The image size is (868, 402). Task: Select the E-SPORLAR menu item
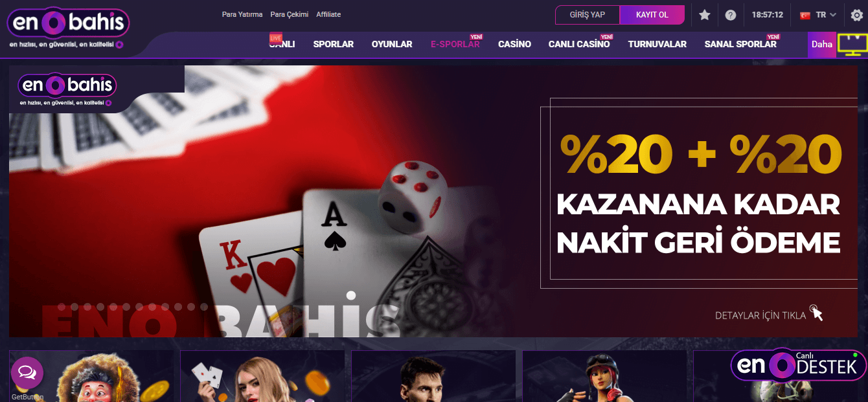455,45
